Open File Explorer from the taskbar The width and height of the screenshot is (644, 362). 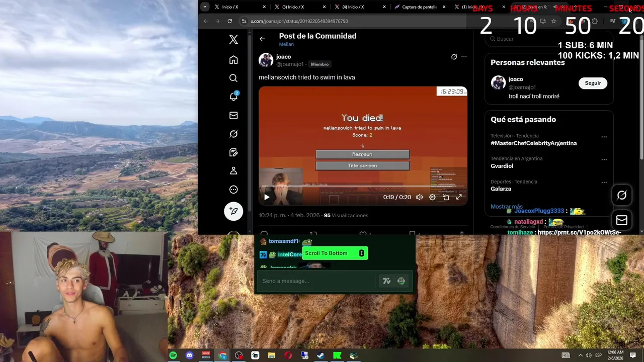(272, 355)
